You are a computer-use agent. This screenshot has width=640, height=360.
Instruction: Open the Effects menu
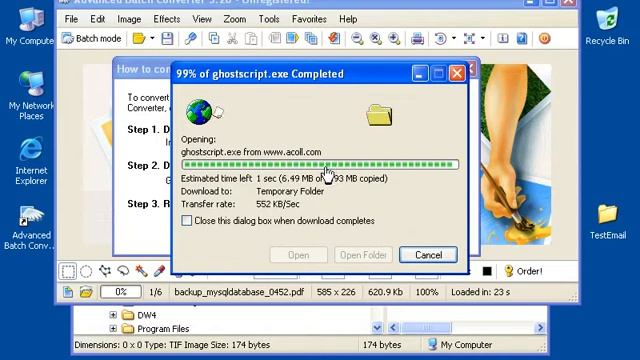point(167,19)
